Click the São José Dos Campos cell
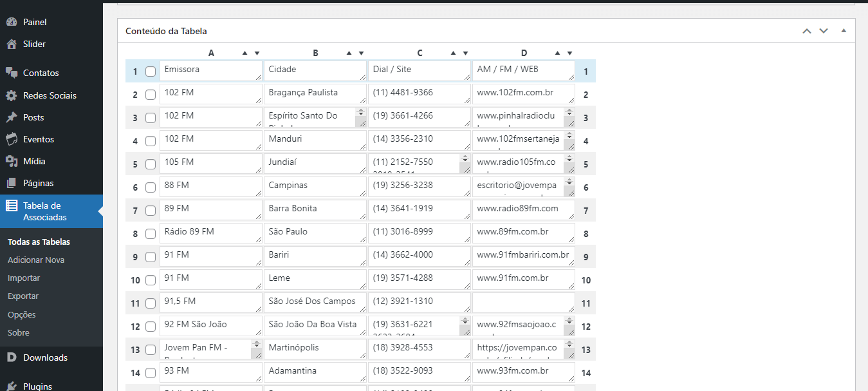868x391 pixels. pyautogui.click(x=315, y=303)
